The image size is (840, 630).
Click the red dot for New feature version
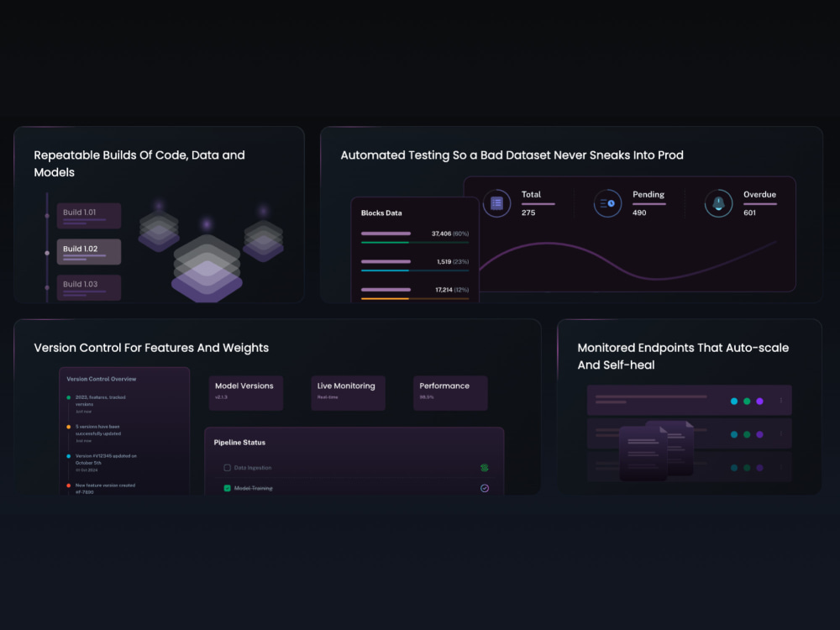[x=69, y=486]
